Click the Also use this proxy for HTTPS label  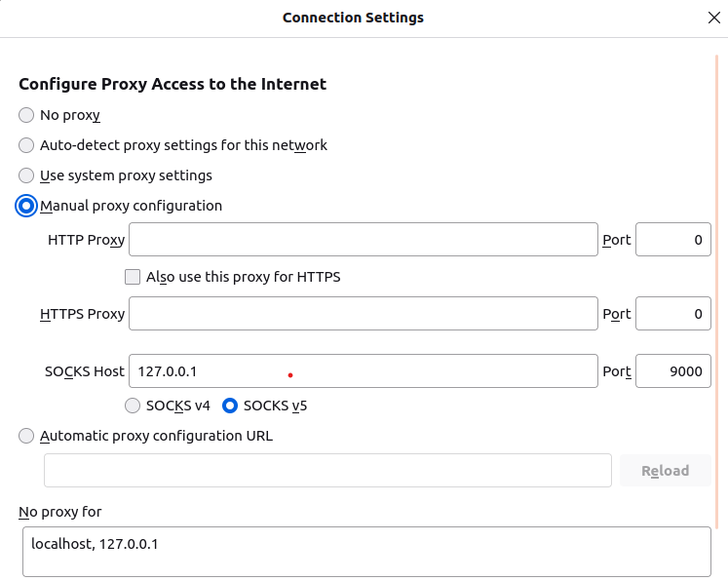pyautogui.click(x=244, y=277)
